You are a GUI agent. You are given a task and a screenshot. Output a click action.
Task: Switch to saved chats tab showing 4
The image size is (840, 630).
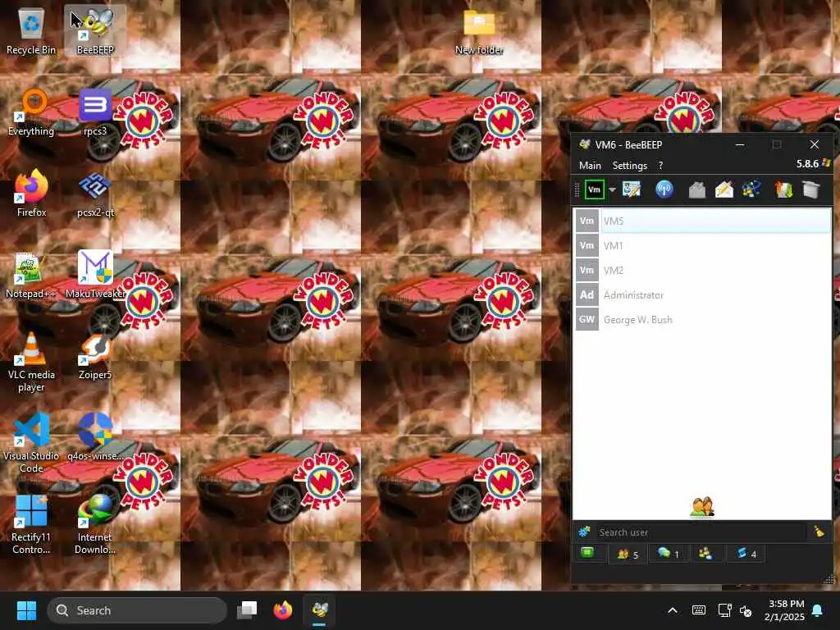coord(746,554)
